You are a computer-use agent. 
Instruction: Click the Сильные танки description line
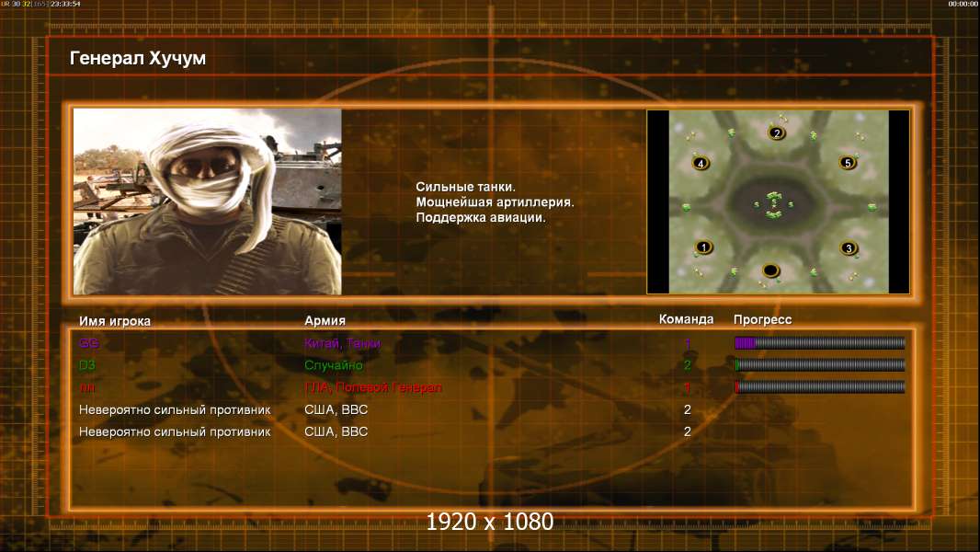(x=465, y=186)
